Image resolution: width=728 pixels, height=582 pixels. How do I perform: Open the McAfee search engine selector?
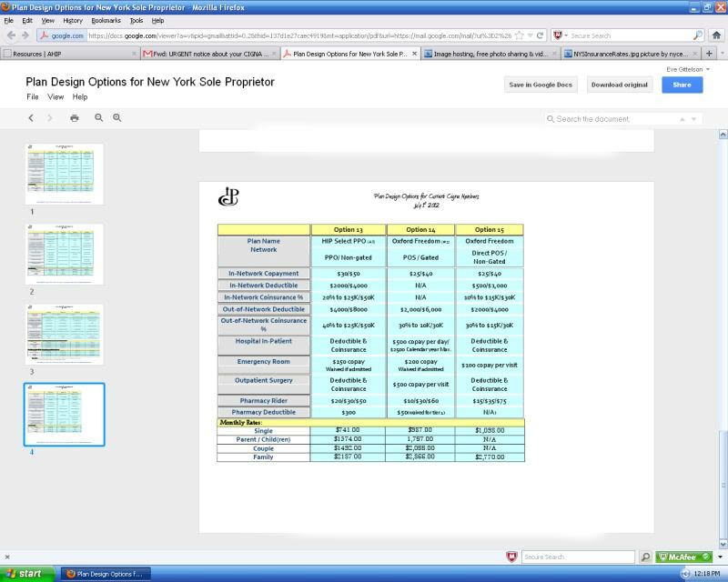pos(561,35)
